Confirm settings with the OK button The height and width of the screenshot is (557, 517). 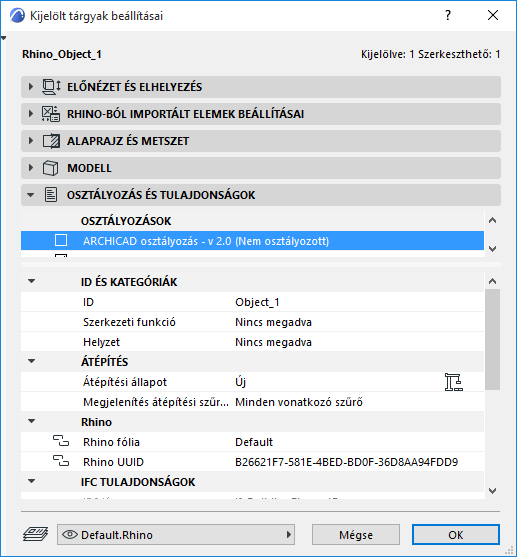tap(456, 535)
